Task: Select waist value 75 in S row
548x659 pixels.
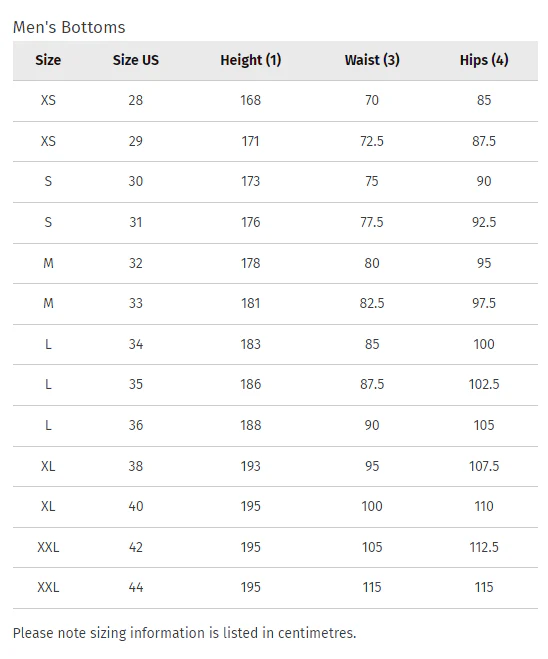Action: pyautogui.click(x=372, y=181)
